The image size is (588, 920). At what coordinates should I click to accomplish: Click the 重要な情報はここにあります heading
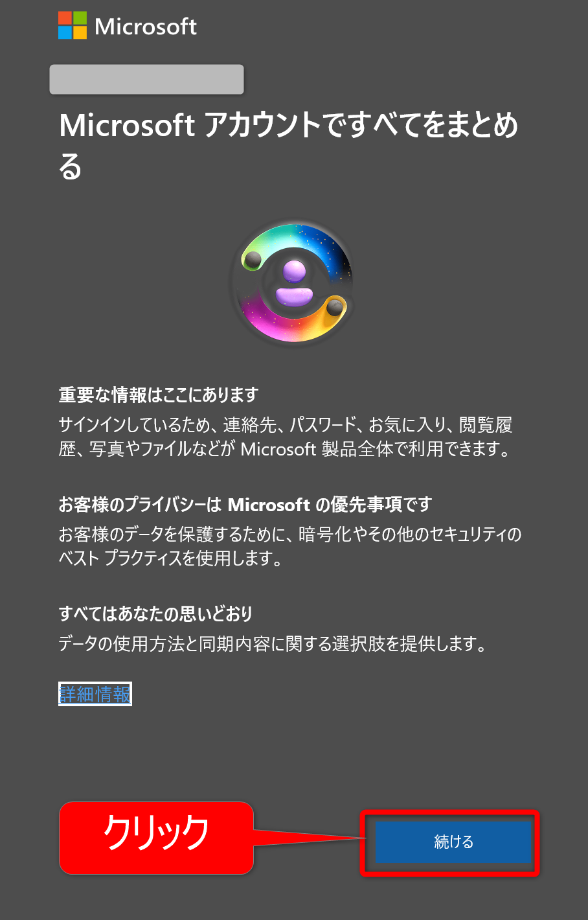click(159, 395)
